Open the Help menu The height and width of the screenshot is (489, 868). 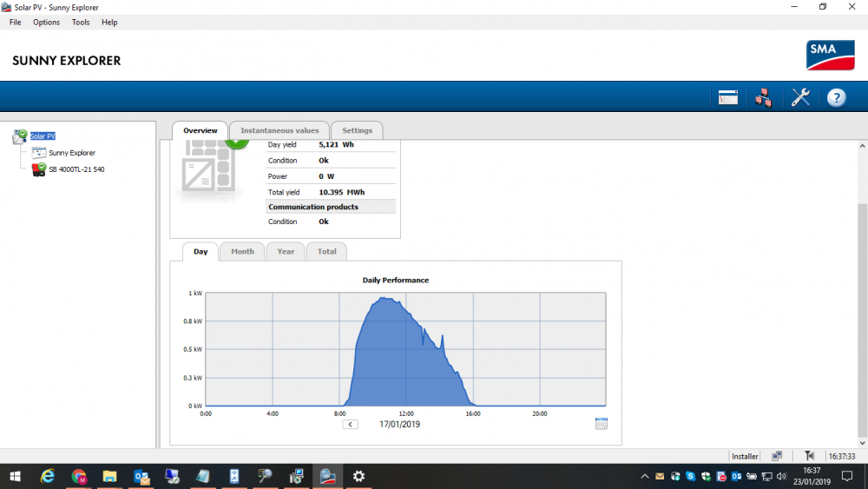[109, 23]
